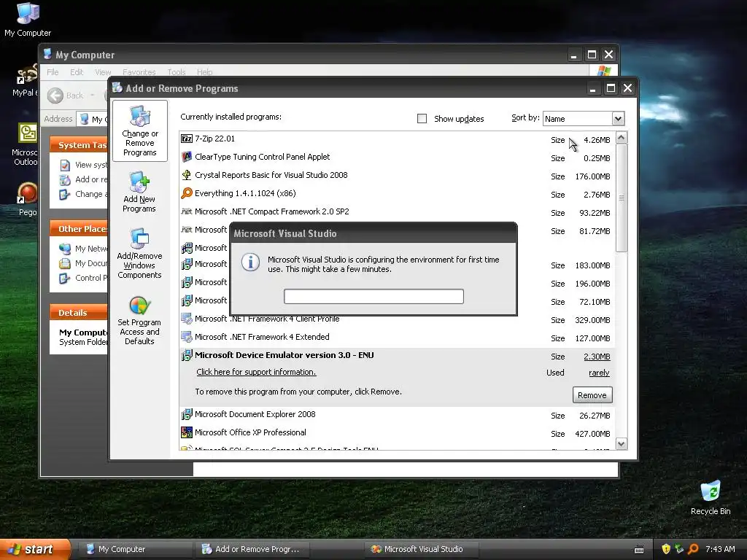Open the MyPal desktop shortcut

coord(26,80)
